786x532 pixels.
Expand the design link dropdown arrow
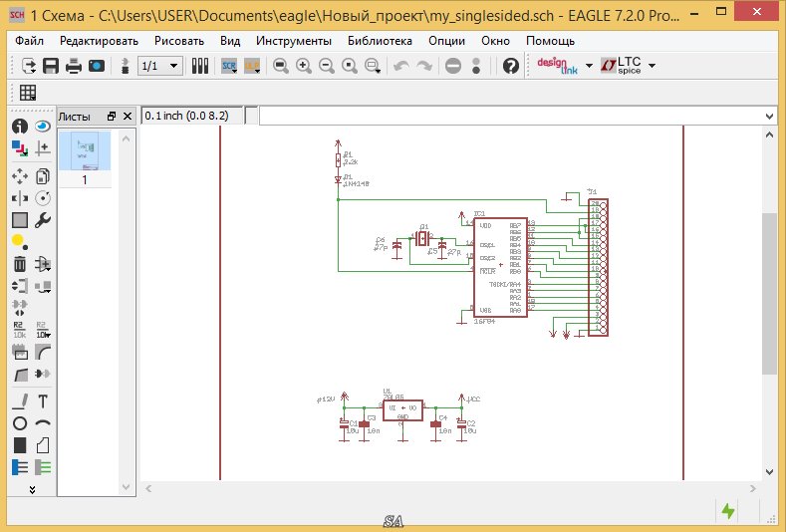589,66
